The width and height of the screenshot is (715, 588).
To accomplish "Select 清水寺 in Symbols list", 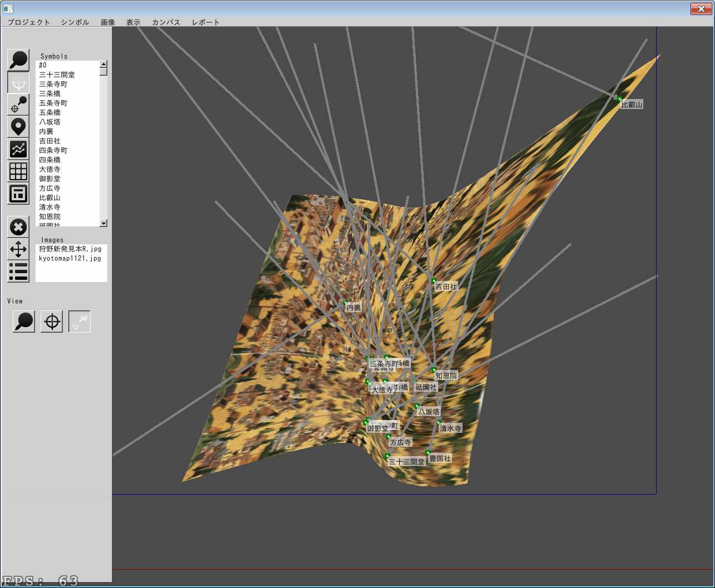I will (67, 207).
